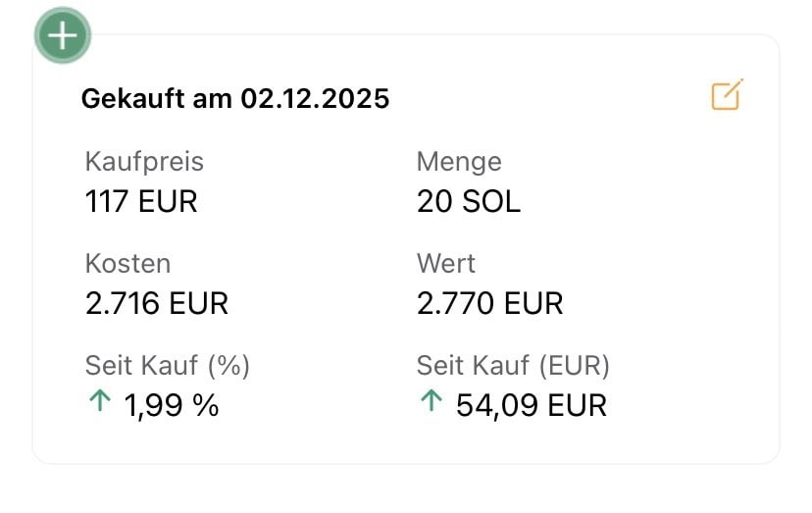The image size is (812, 513).
Task: Select the 1,99 % gain figure
Action: point(171,404)
